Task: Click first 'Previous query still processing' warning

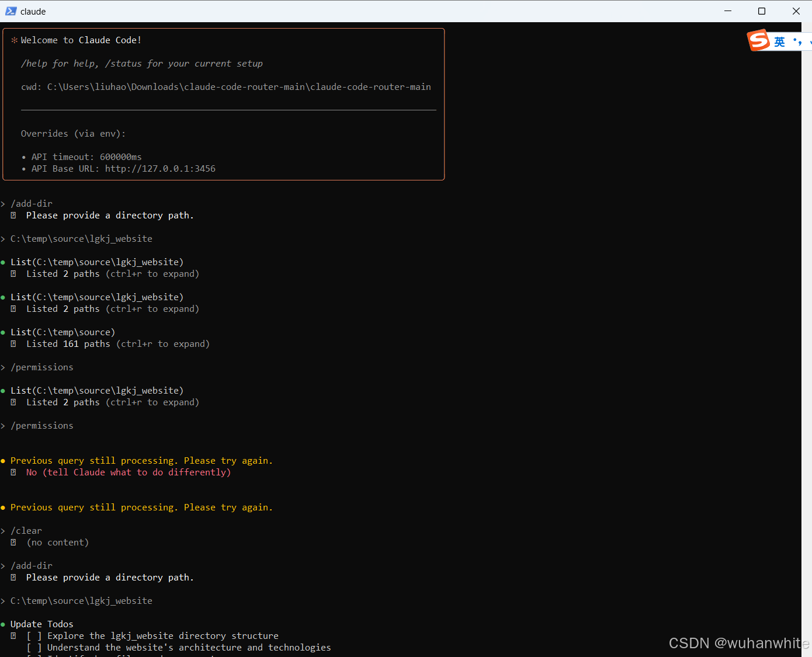Action: (141, 461)
